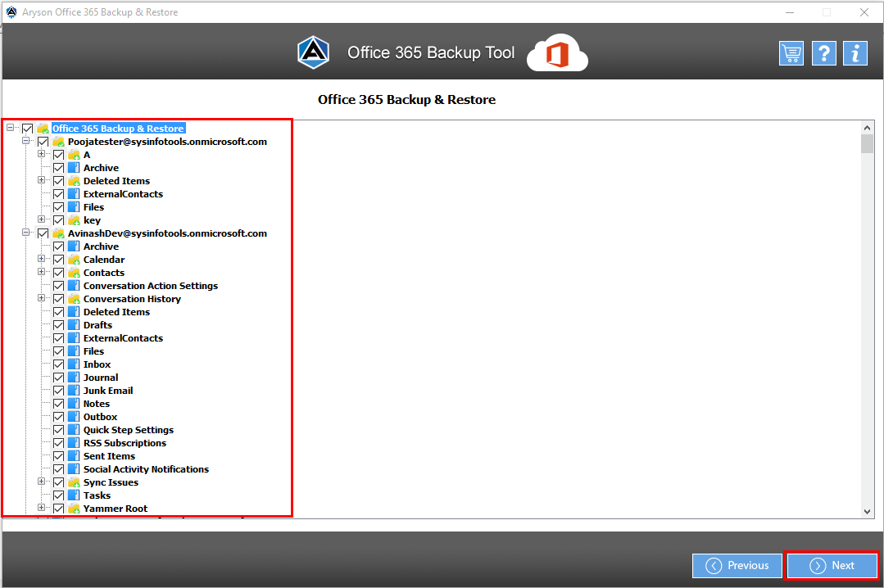Expand the Calendar folder
This screenshot has width=884, height=588.
(41, 258)
